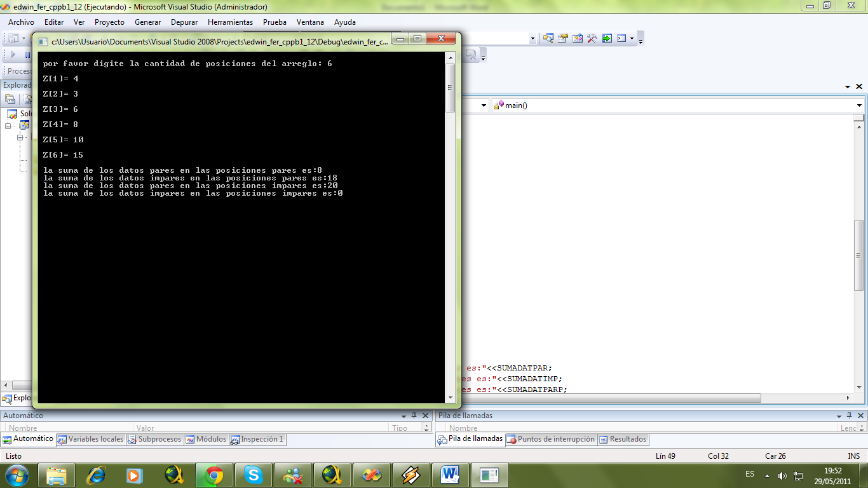This screenshot has width=868, height=488.
Task: Click the Solution node icon in Solution Explorer
Action: point(12,114)
